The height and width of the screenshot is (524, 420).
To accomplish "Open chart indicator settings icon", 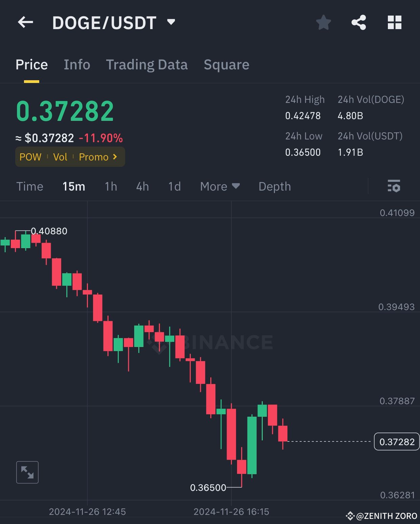I will pos(395,186).
